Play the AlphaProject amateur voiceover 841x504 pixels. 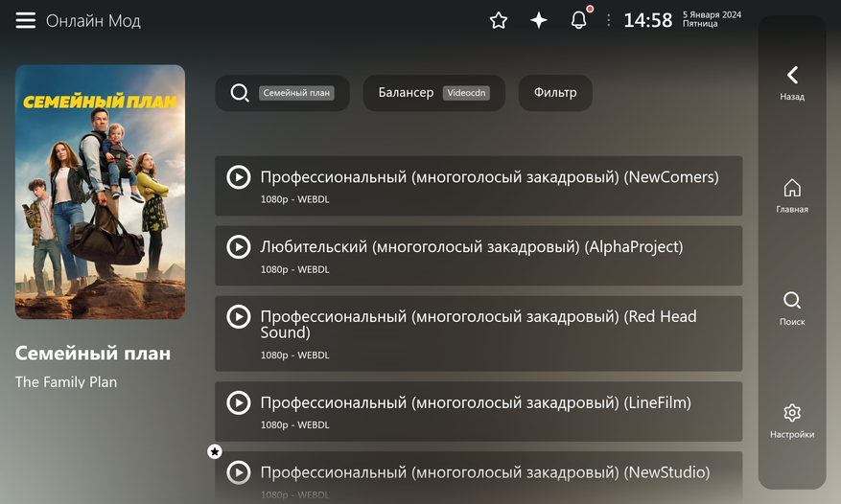coord(479,255)
